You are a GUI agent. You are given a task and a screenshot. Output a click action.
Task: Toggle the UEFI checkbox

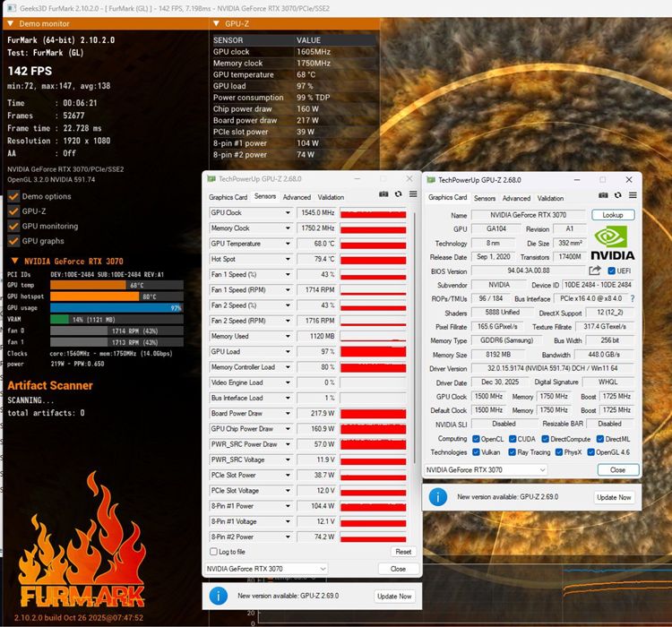pos(612,271)
